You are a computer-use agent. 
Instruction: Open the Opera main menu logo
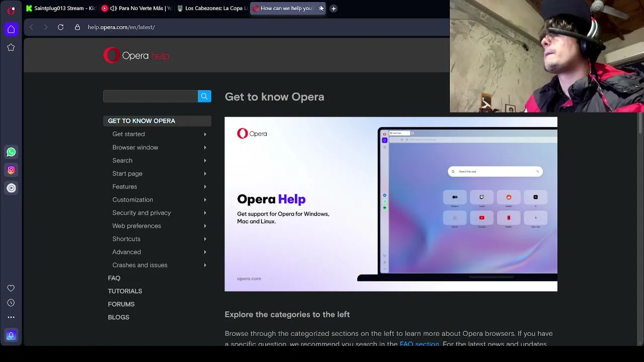coord(11,10)
